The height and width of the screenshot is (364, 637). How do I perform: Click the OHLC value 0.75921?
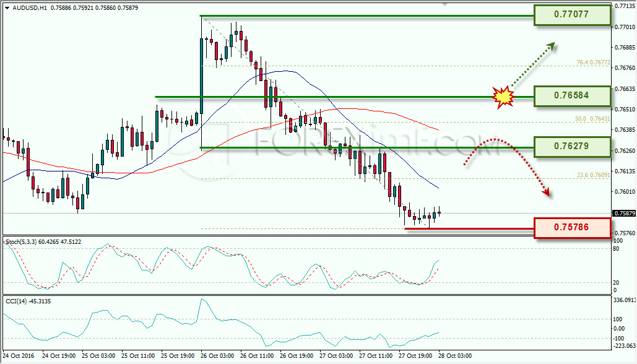[83, 7]
